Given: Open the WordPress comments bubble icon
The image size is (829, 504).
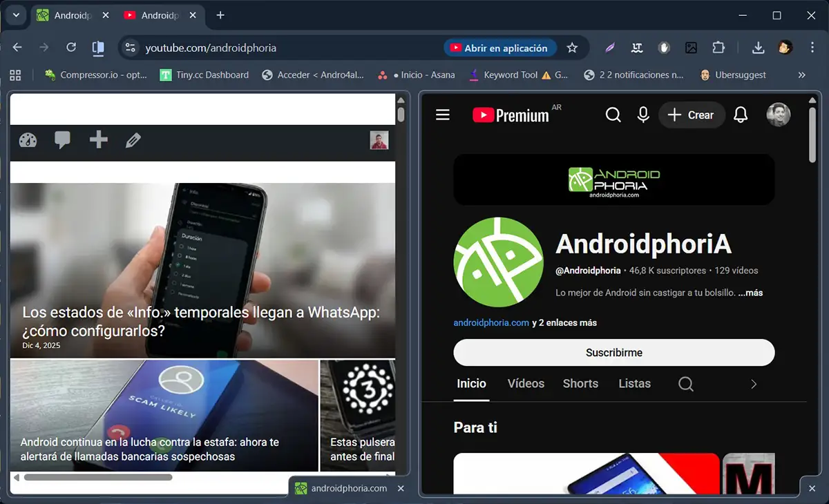Looking at the screenshot, I should point(61,140).
